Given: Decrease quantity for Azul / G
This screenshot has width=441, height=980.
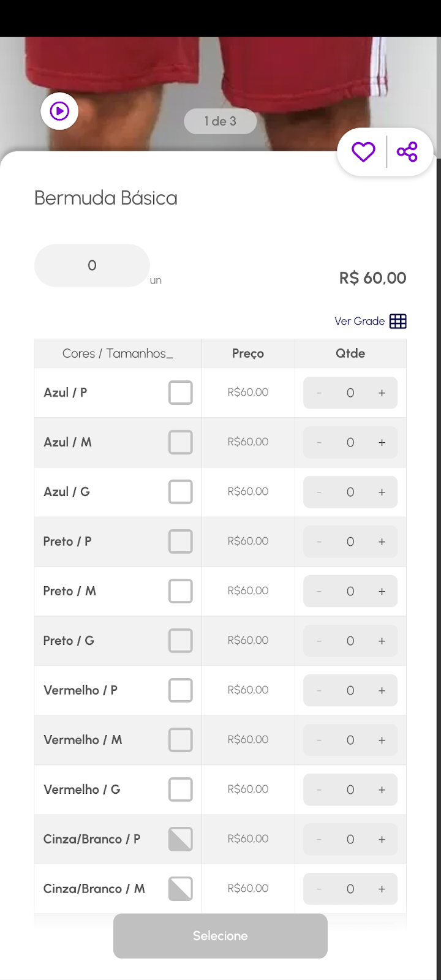Looking at the screenshot, I should [x=319, y=492].
